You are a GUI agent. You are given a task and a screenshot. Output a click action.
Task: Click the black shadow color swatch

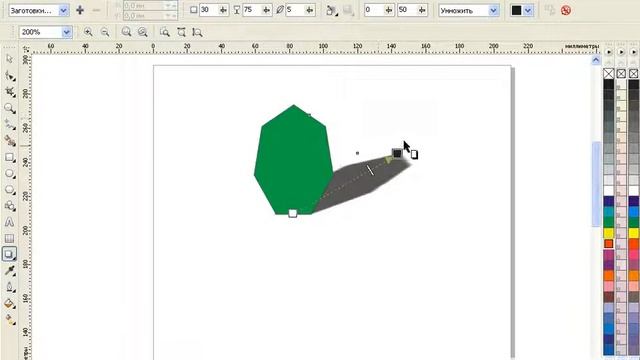pyautogui.click(x=517, y=11)
